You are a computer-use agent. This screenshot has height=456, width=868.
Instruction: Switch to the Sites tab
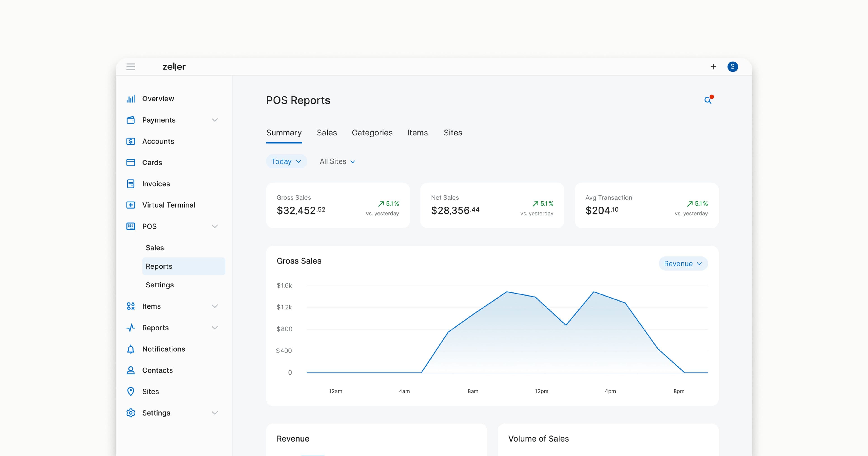pyautogui.click(x=453, y=133)
